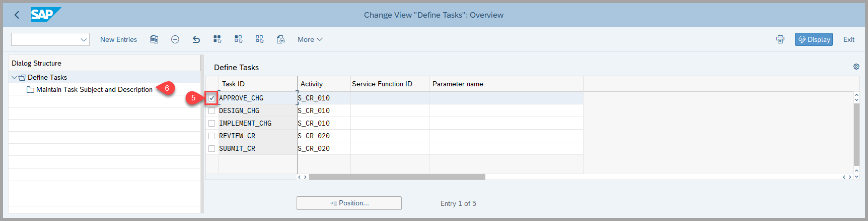Select the DESIGN_CHG row checkbox

coord(211,111)
